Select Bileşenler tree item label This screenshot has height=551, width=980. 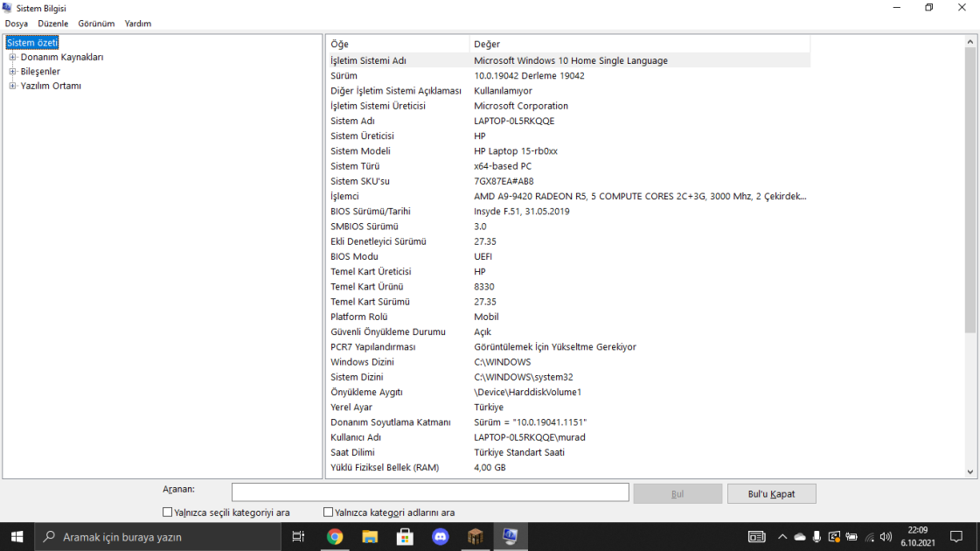coord(40,72)
